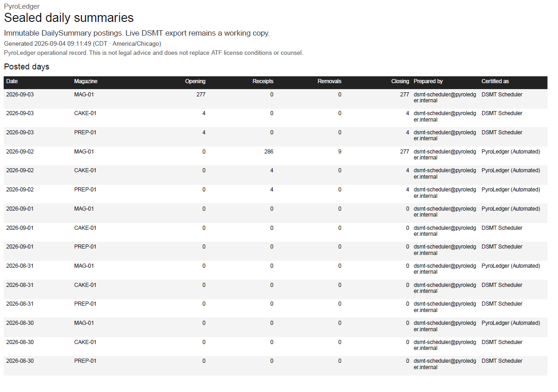Select CAKE-01 in the 2026-09-01 row
Image resolution: width=558 pixels, height=392 pixels.
pyautogui.click(x=85, y=228)
